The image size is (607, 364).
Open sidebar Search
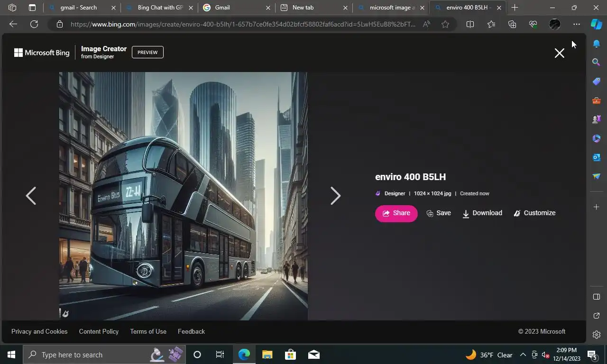pyautogui.click(x=597, y=62)
